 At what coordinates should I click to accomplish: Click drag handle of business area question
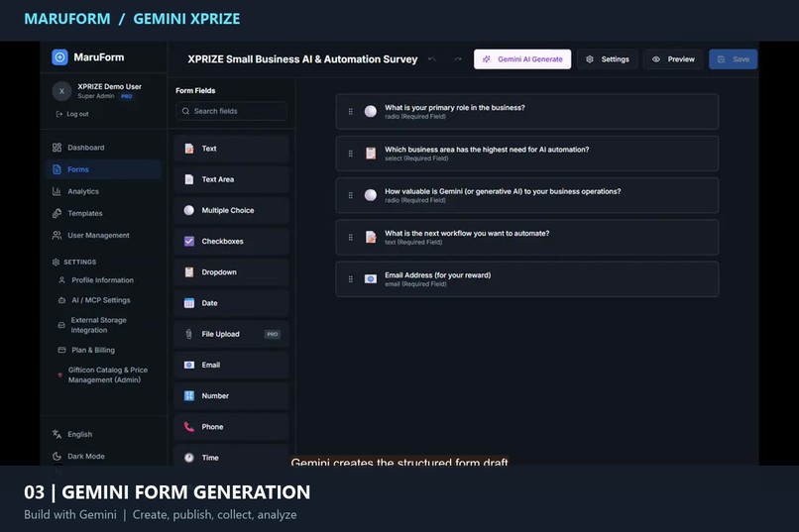pos(351,154)
